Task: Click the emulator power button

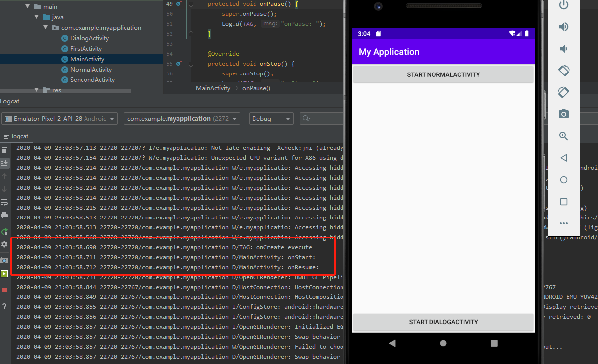Action: click(563, 5)
